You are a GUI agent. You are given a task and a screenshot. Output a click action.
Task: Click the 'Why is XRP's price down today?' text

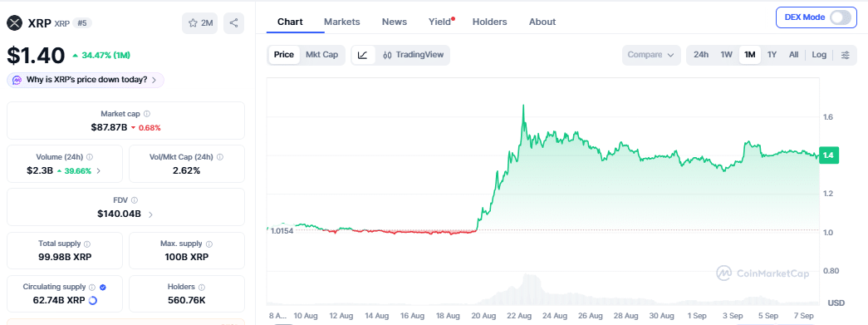pos(87,80)
